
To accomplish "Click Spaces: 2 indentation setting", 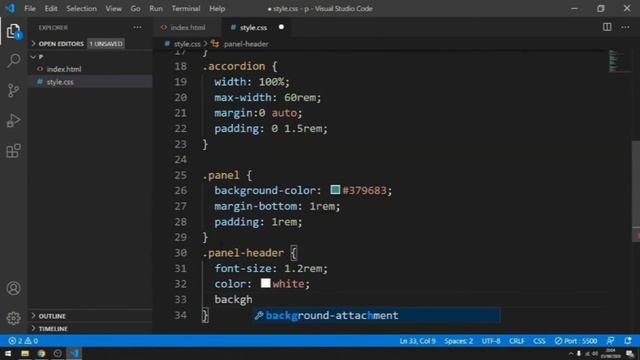I will tap(458, 341).
